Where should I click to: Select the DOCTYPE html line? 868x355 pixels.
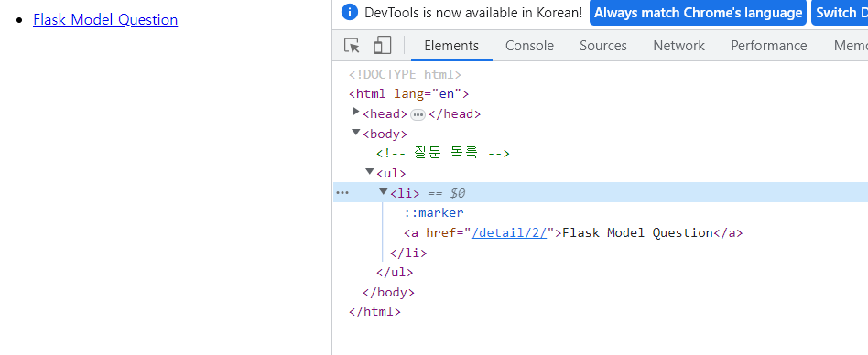point(405,75)
